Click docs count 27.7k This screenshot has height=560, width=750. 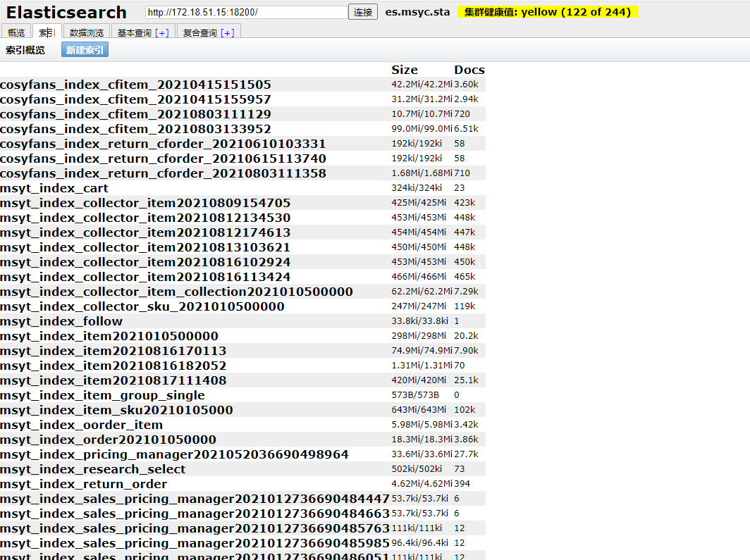click(466, 454)
